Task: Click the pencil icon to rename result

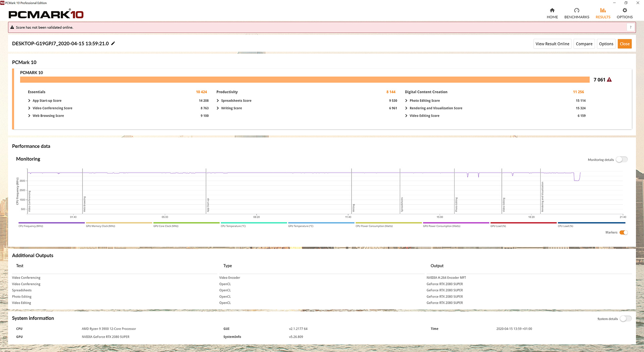Action: point(113,44)
